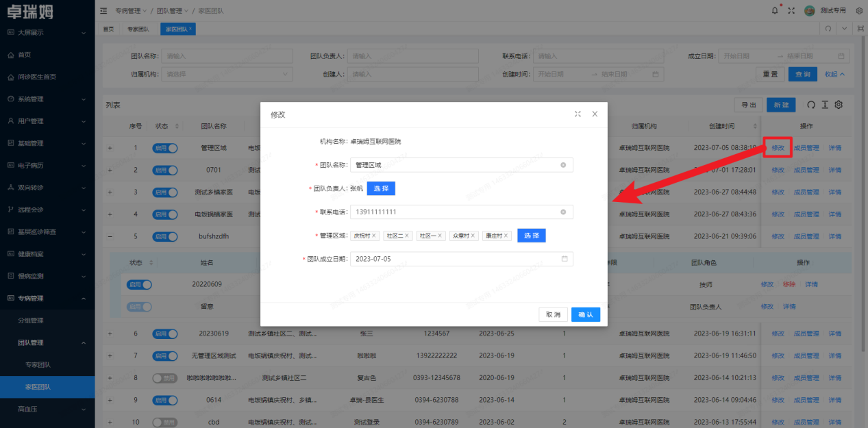Click calendar icon in 创建时间 range filter
This screenshot has width=868, height=428.
(x=655, y=74)
